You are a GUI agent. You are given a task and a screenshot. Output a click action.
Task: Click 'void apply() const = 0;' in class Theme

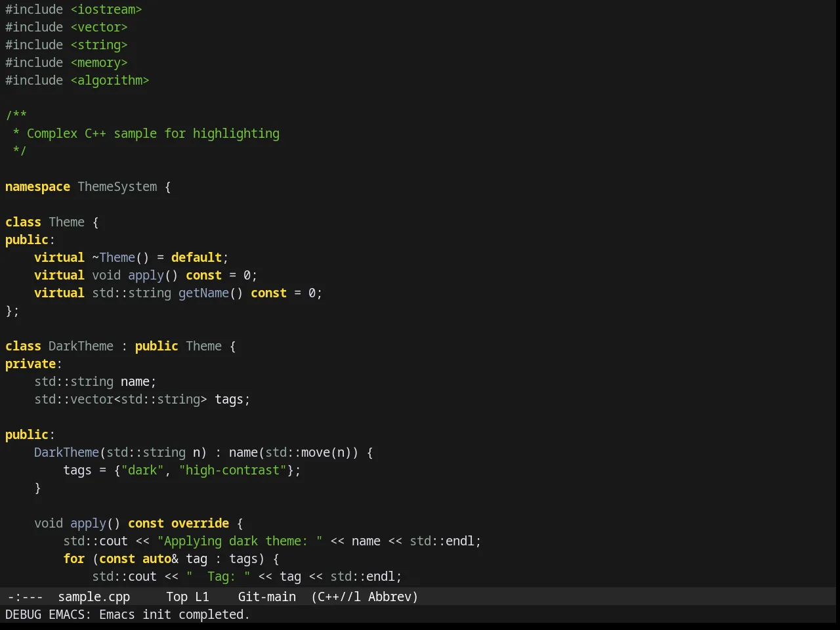point(175,275)
